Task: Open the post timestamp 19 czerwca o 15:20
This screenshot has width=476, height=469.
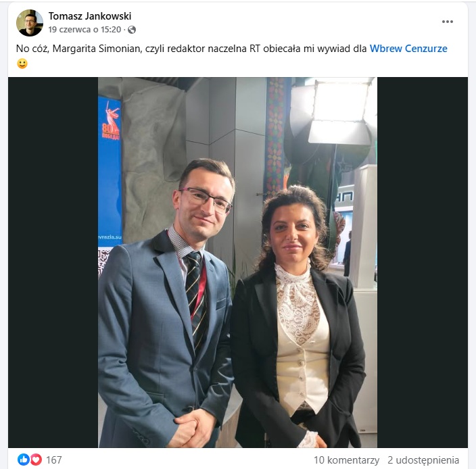Action: (85, 30)
